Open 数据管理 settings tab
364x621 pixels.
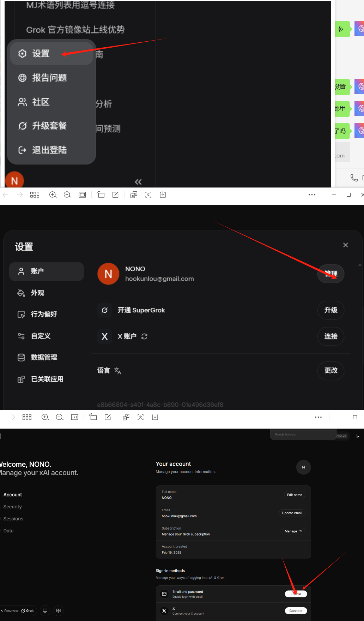tap(44, 357)
